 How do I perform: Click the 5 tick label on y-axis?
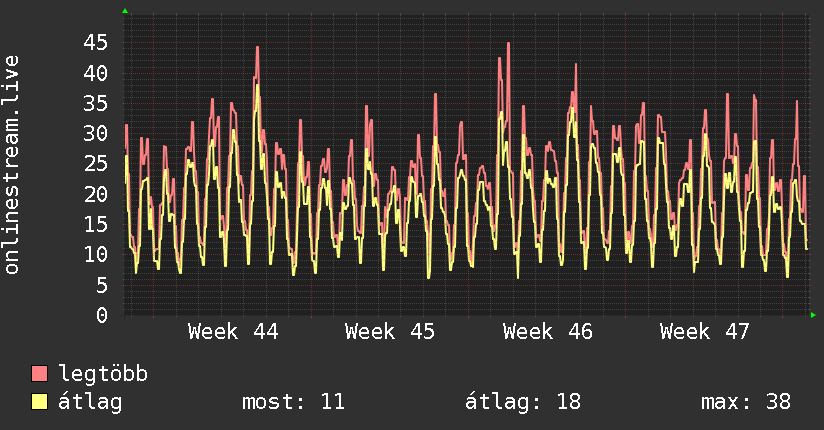point(102,285)
